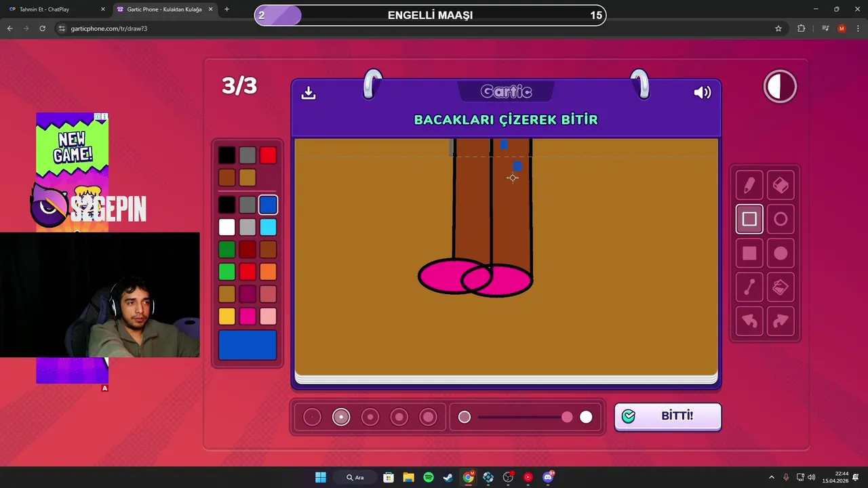Choose the largest brush size
Screen dimensions: 868x488
(429, 417)
